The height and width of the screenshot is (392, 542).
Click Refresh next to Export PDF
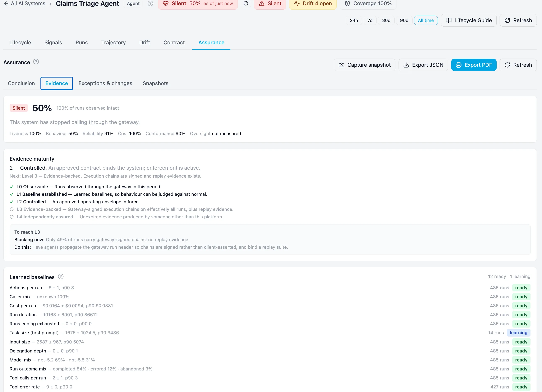[518, 65]
